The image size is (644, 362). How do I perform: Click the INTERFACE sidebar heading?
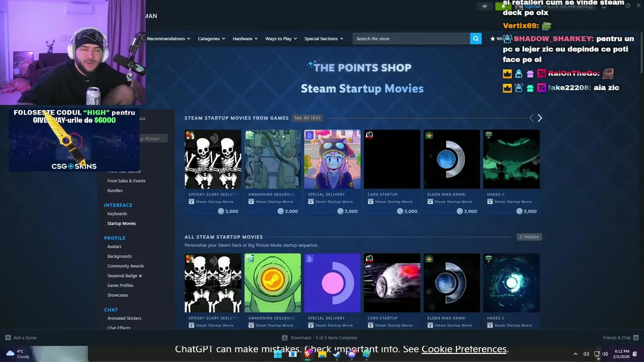(x=118, y=205)
